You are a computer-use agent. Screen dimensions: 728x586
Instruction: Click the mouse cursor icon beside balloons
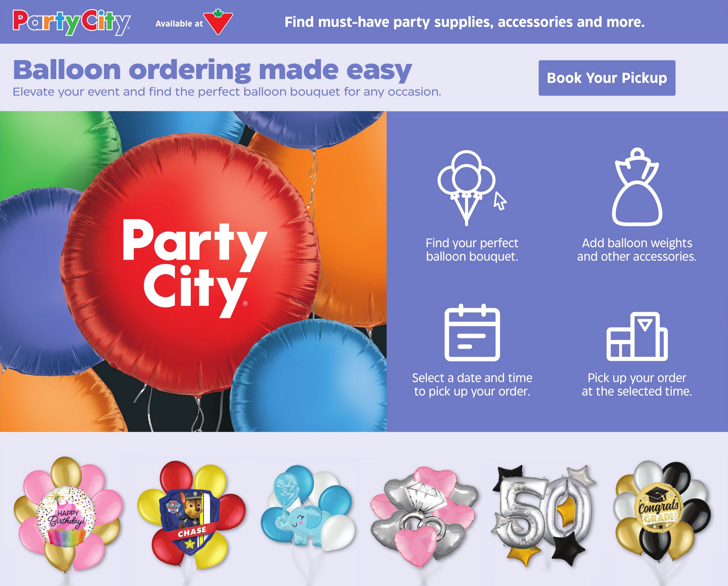click(500, 201)
